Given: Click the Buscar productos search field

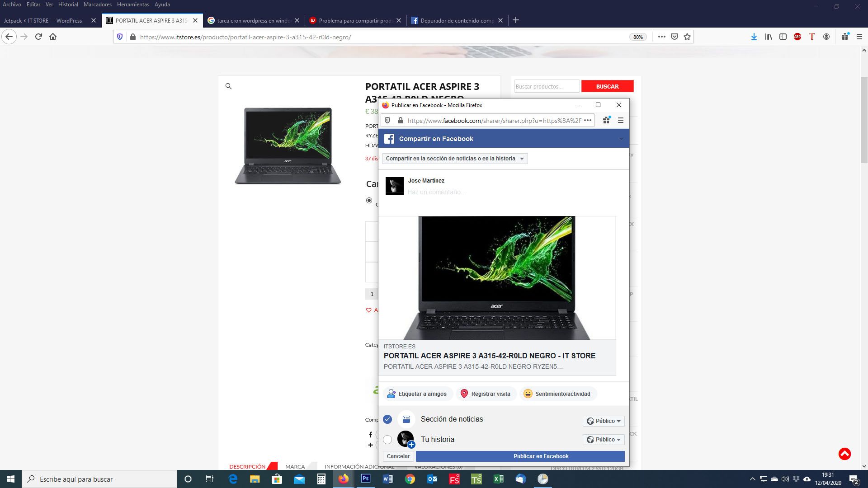Looking at the screenshot, I should tap(547, 86).
